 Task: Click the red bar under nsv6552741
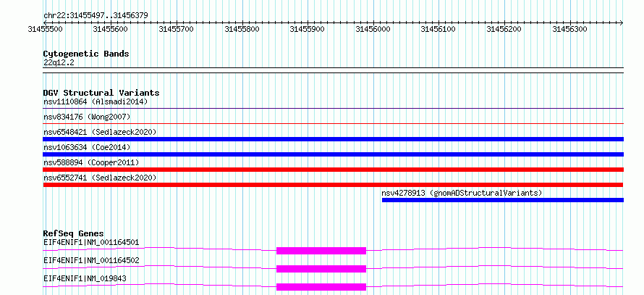point(333,185)
